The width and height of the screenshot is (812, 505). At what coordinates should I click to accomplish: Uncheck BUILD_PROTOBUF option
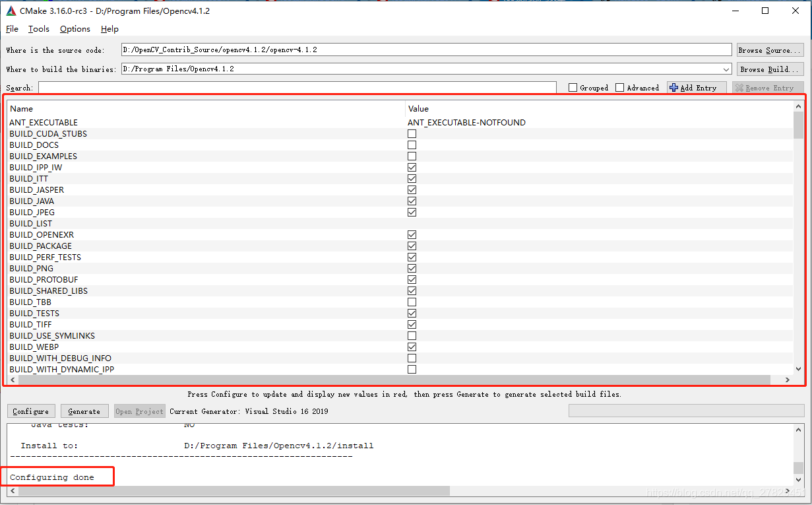[412, 280]
